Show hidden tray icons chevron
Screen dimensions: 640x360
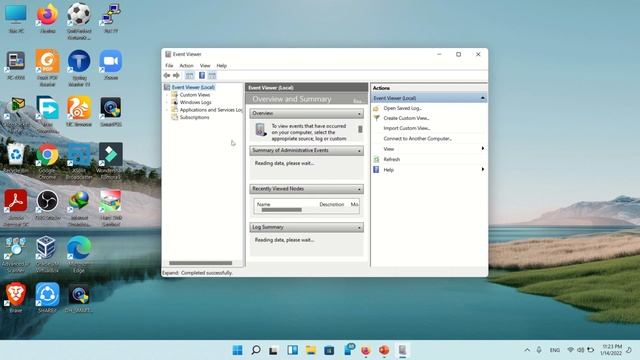pyautogui.click(x=527, y=350)
